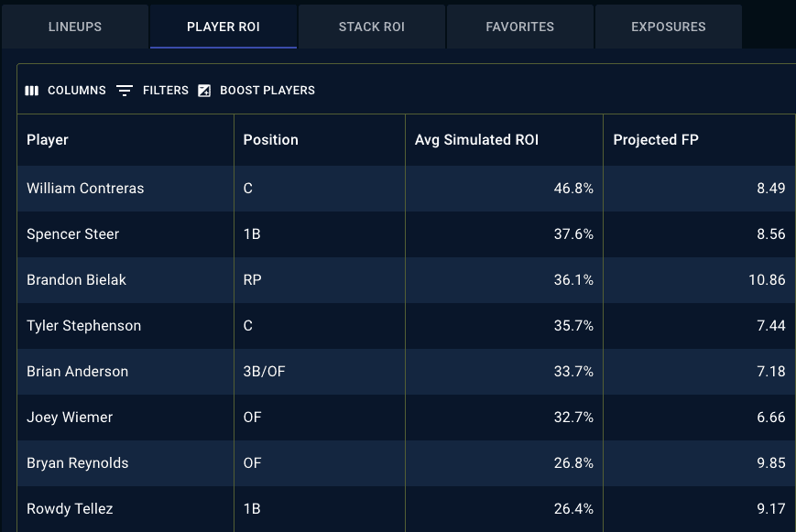
Task: Open the FAVORITES tab
Action: tap(520, 27)
